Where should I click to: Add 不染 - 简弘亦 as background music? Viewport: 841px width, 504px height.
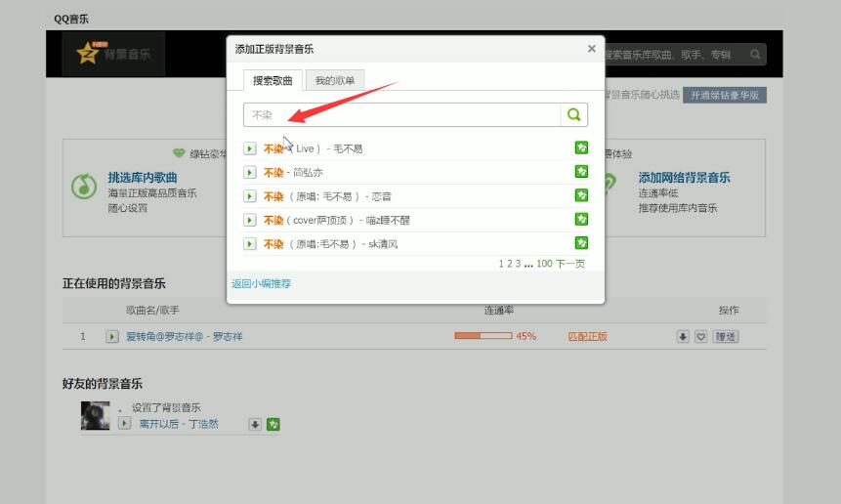[x=581, y=172]
